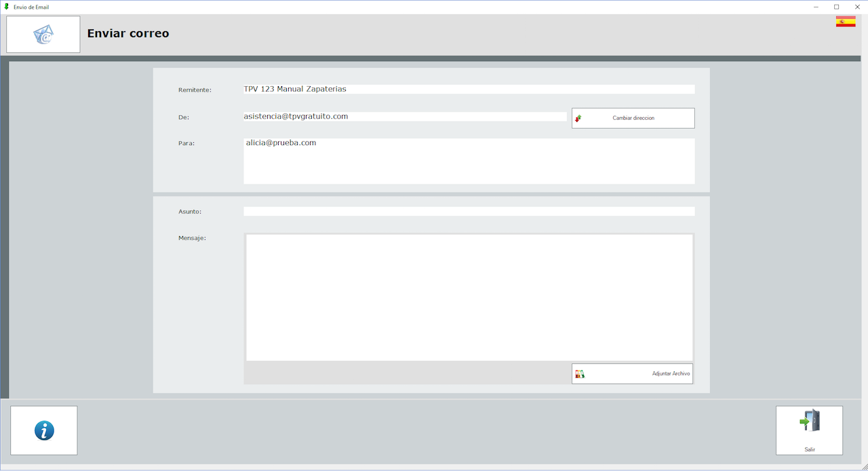Click the Salir exit door button
Image resolution: width=868 pixels, height=471 pixels.
809,430
